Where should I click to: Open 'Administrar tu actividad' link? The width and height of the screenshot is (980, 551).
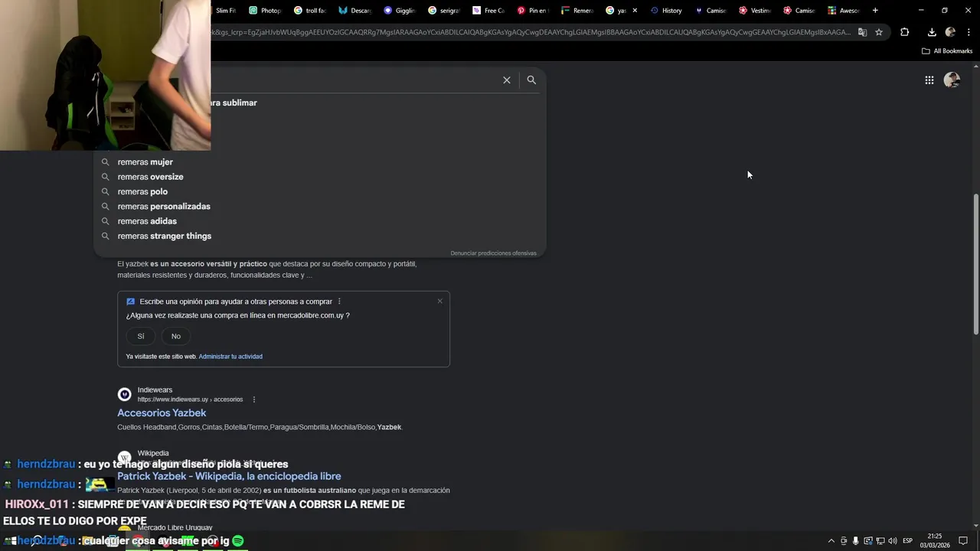(230, 357)
